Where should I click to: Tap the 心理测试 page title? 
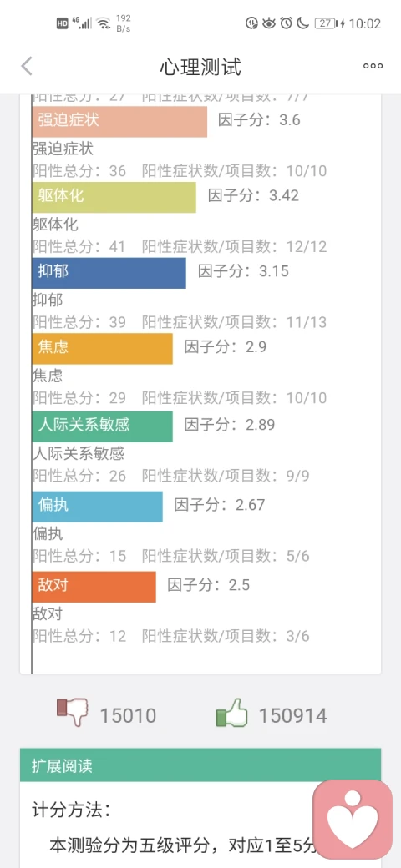point(200,67)
